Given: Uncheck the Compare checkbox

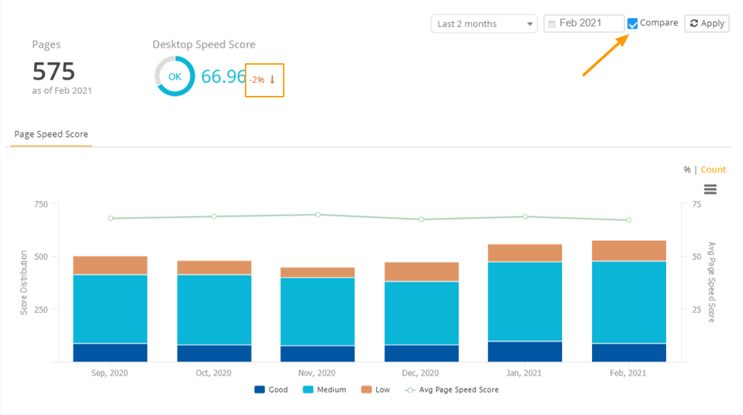Looking at the screenshot, I should click(632, 24).
